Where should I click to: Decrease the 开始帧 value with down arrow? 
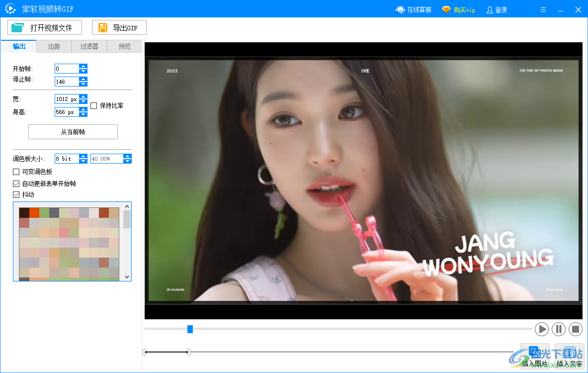coord(83,71)
